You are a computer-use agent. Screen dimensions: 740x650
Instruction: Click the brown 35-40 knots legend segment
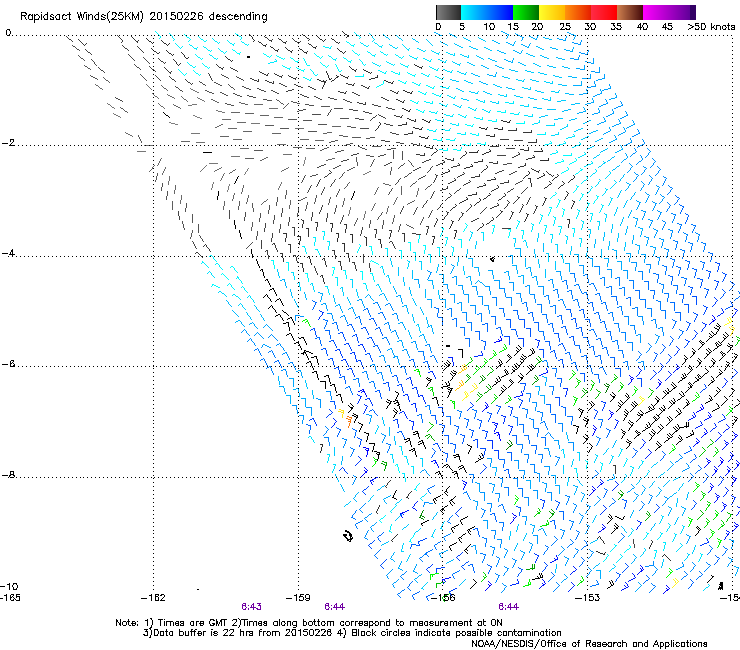tap(630, 12)
